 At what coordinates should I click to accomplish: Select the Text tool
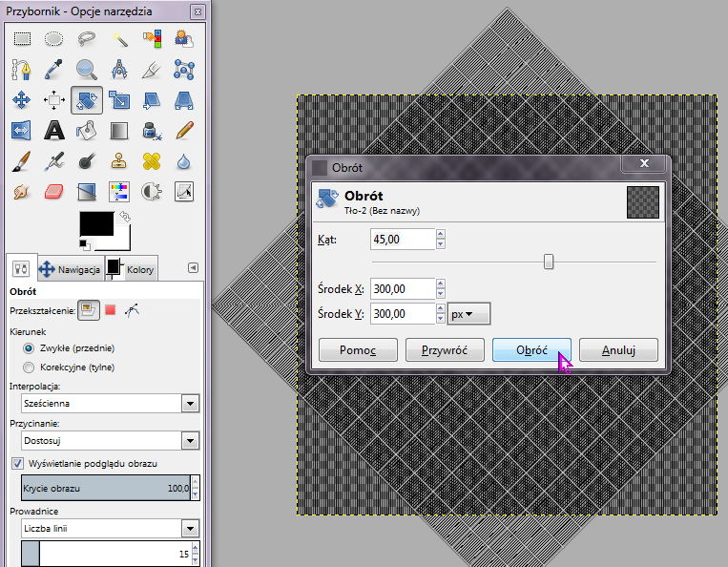(54, 130)
